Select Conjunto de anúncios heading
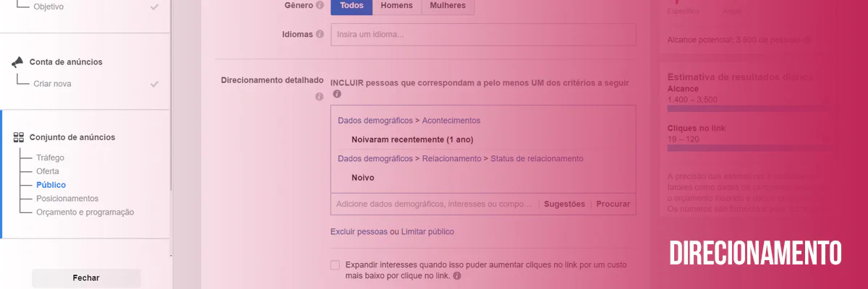Image resolution: width=868 pixels, height=289 pixels. [72, 137]
